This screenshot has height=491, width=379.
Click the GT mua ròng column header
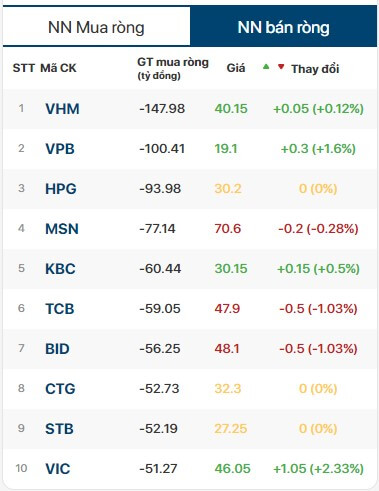click(x=173, y=68)
